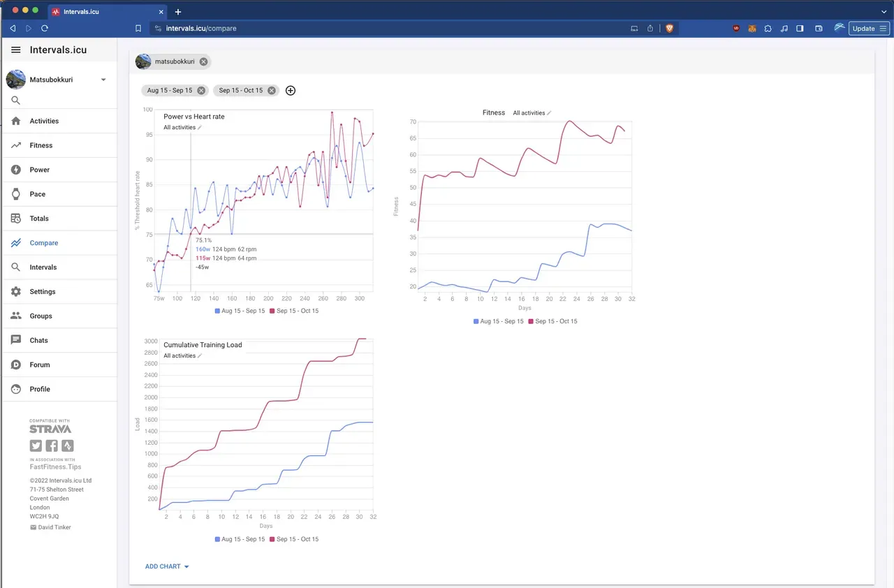Add a new date range with plus icon
This screenshot has height=588, width=894.
click(x=291, y=91)
